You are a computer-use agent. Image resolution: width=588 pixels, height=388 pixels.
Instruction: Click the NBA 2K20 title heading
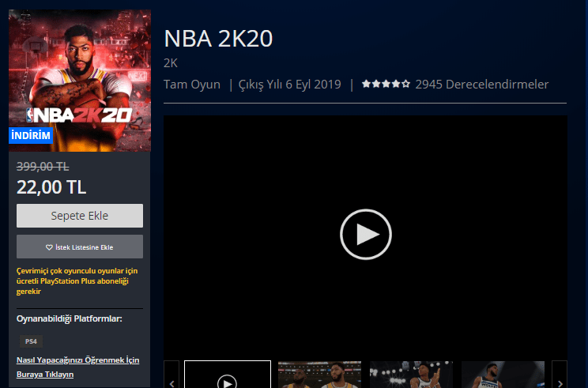pyautogui.click(x=218, y=38)
